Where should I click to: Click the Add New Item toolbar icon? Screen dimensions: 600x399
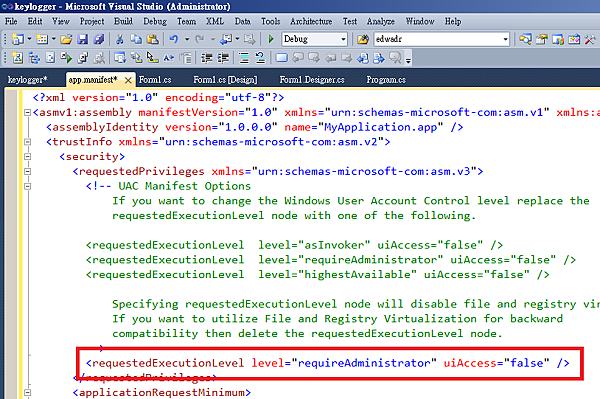pyautogui.click(x=41, y=39)
